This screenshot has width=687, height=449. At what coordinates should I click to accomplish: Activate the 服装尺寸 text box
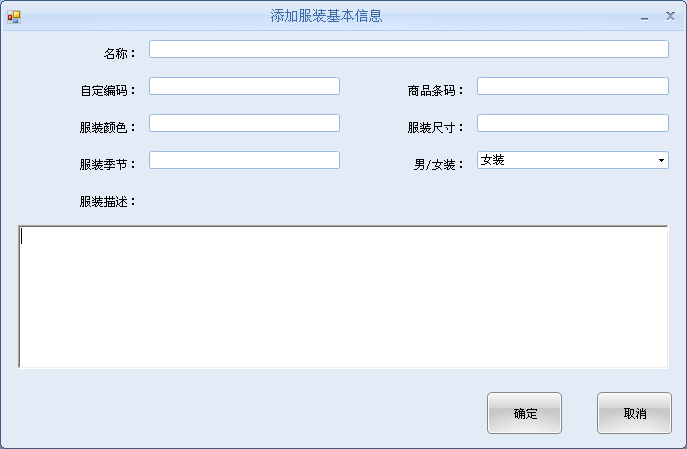pos(573,123)
